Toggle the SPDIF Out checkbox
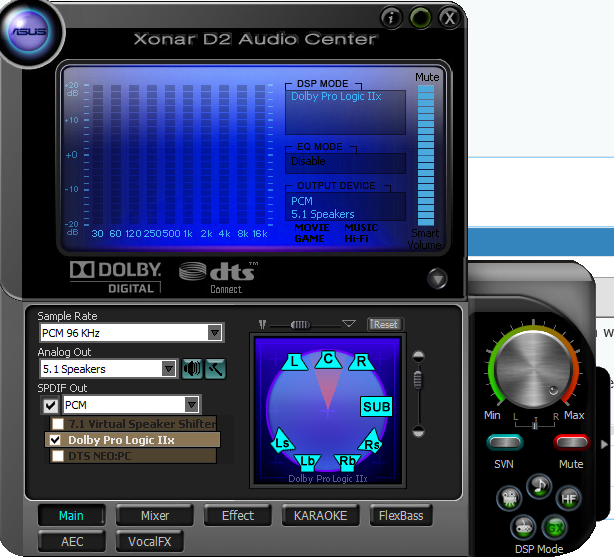The image size is (614, 559). pos(50,405)
